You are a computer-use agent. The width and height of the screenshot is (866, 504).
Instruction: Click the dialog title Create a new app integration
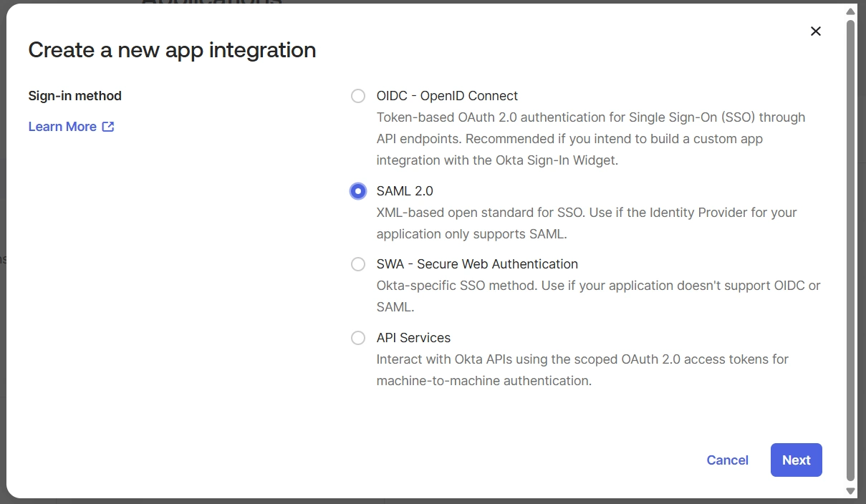point(172,50)
